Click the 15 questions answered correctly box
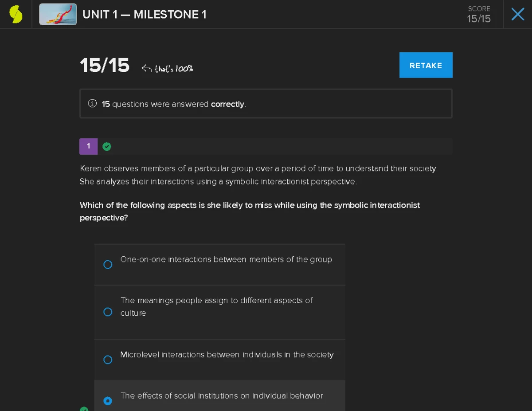The width and height of the screenshot is (532, 411). pos(266,103)
